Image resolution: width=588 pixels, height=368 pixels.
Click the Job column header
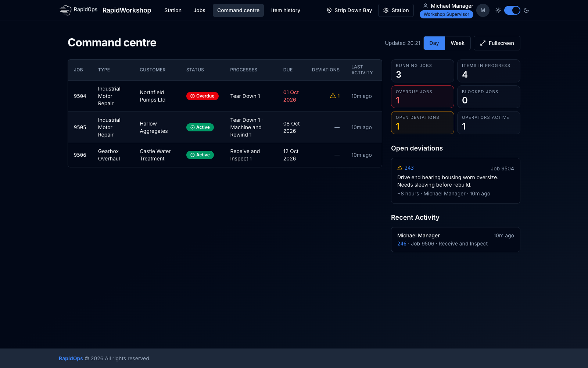[78, 70]
